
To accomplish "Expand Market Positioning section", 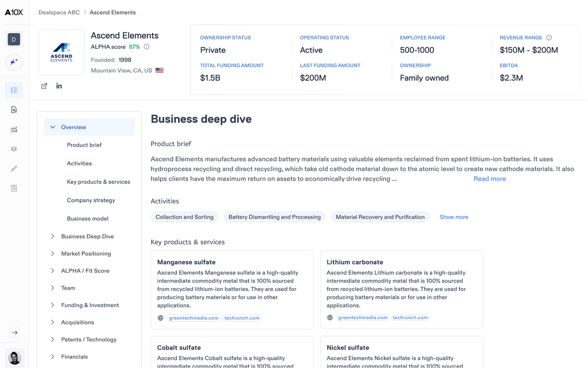I will [86, 254].
